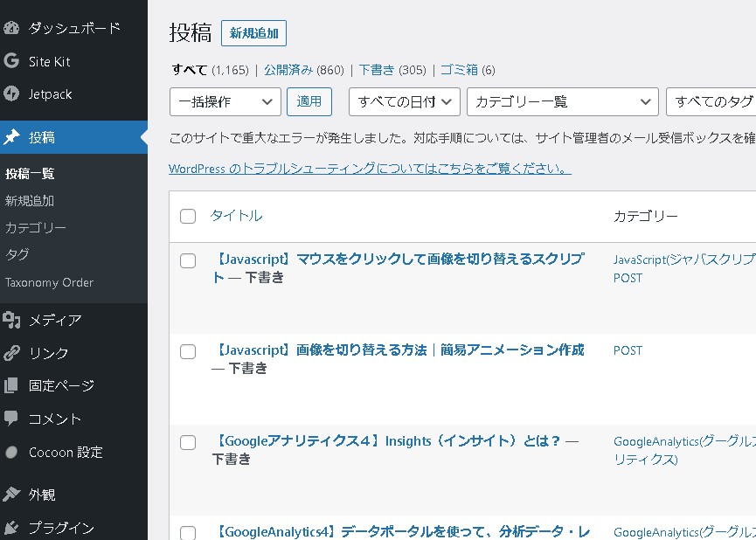Open the WordPress troubleshooting link
The image size is (756, 540).
pos(370,168)
